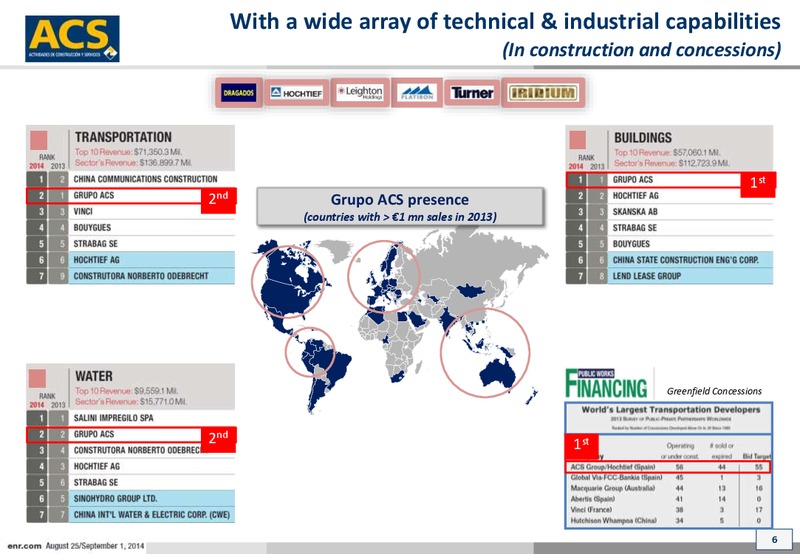
Task: Select the Turner logo
Action: pyautogui.click(x=472, y=93)
